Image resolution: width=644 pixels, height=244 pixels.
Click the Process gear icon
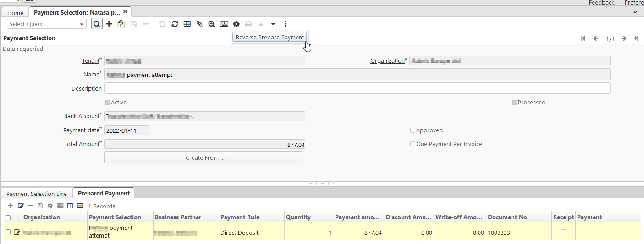pyautogui.click(x=236, y=24)
